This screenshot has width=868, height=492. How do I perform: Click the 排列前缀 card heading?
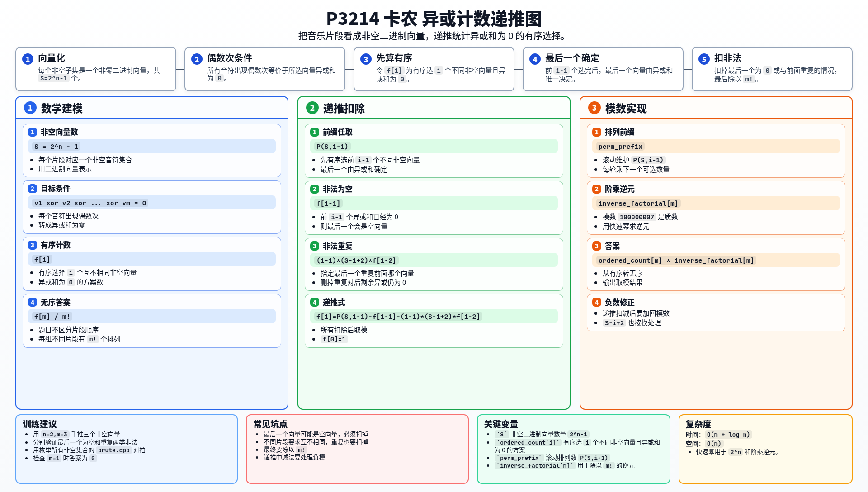pos(620,132)
